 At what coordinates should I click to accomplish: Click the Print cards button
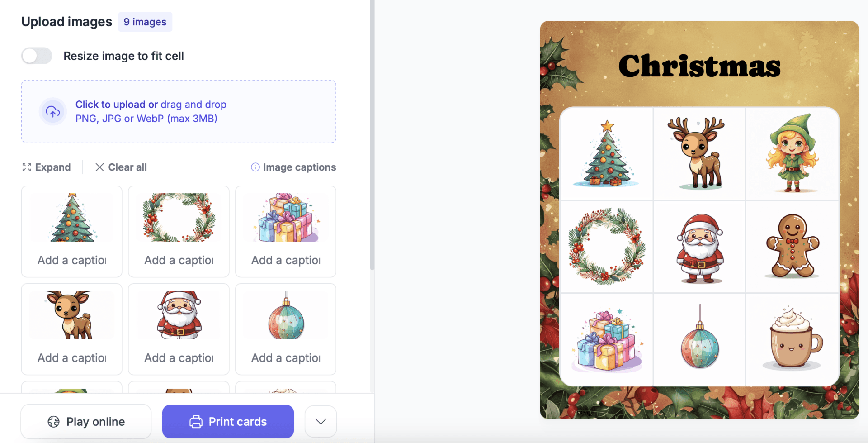click(x=228, y=421)
